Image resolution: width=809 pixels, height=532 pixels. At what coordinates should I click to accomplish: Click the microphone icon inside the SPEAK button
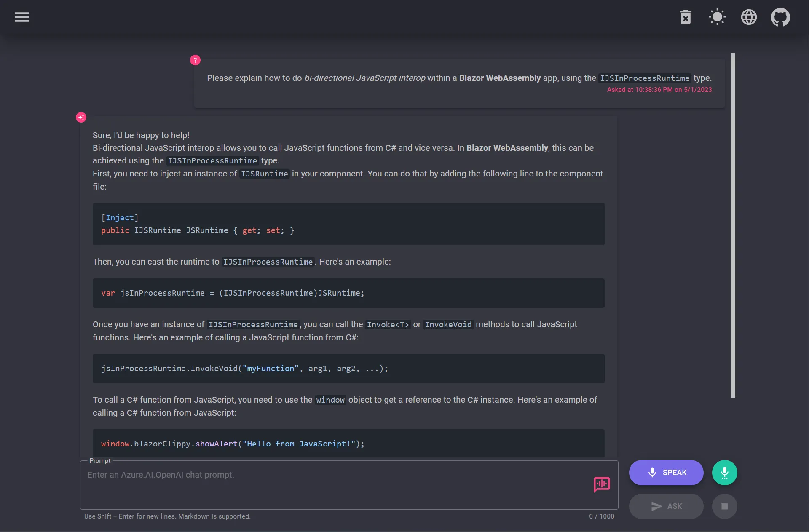651,472
